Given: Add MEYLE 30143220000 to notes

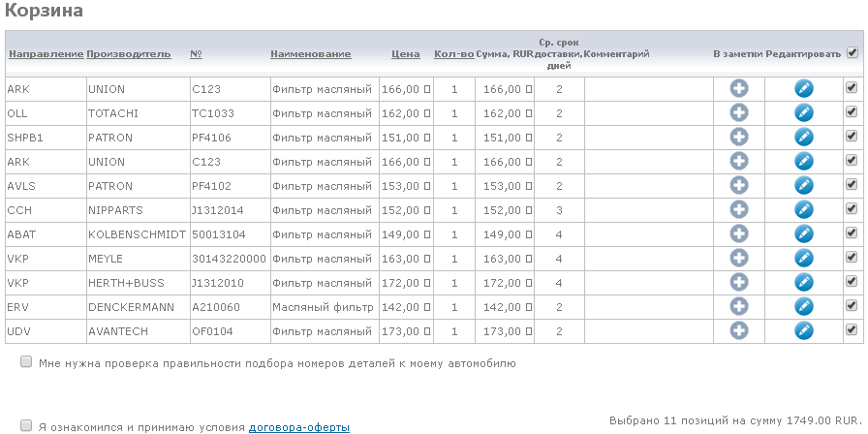Looking at the screenshot, I should pos(738,259).
